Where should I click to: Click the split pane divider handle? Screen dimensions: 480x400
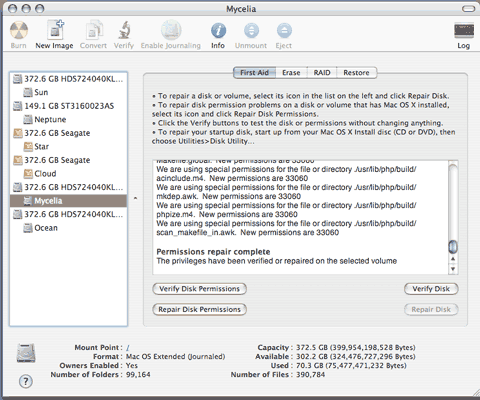click(135, 198)
